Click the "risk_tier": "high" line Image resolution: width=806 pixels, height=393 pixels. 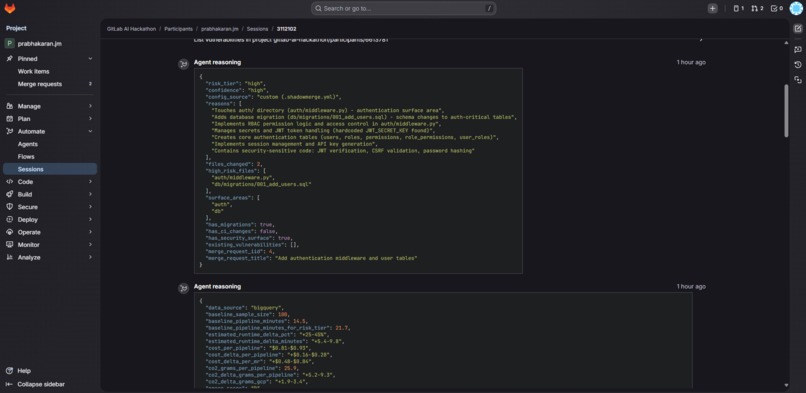pyautogui.click(x=236, y=83)
